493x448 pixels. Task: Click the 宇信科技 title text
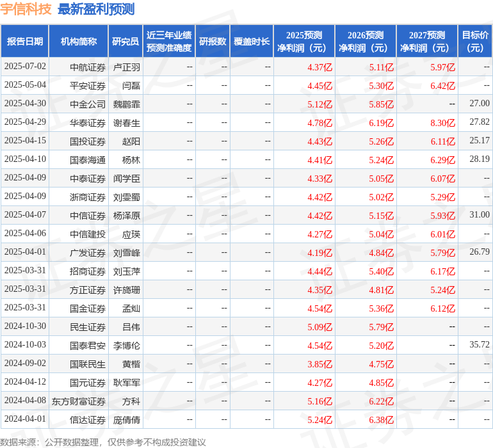click(26, 9)
